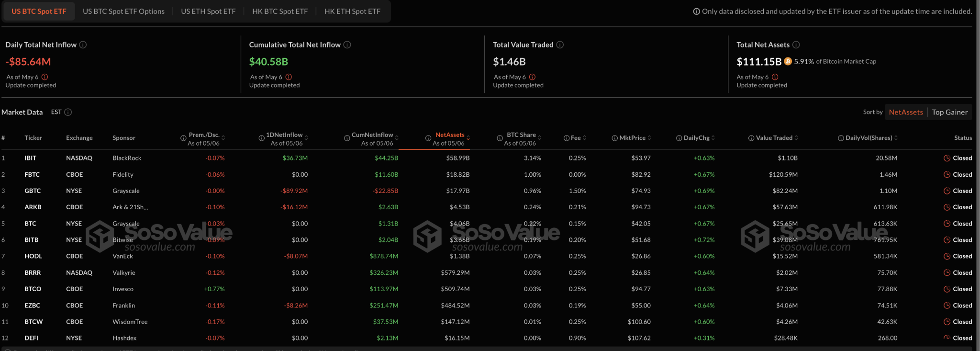Click info icon before MktPrice column header

614,138
